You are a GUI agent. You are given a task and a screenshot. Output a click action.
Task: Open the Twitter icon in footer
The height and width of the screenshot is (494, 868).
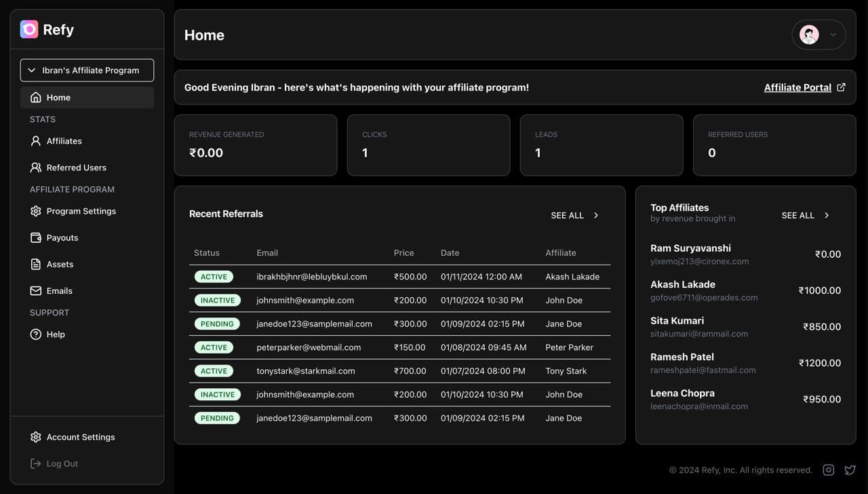point(850,470)
